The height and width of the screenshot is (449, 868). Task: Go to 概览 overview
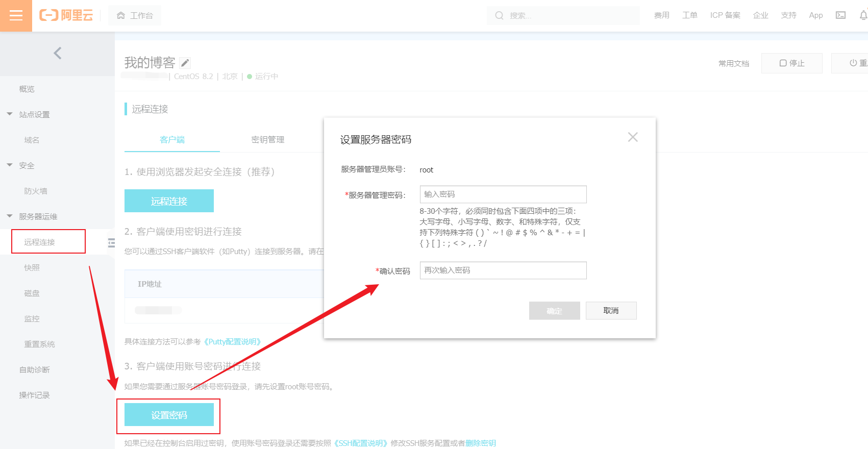tap(27, 89)
